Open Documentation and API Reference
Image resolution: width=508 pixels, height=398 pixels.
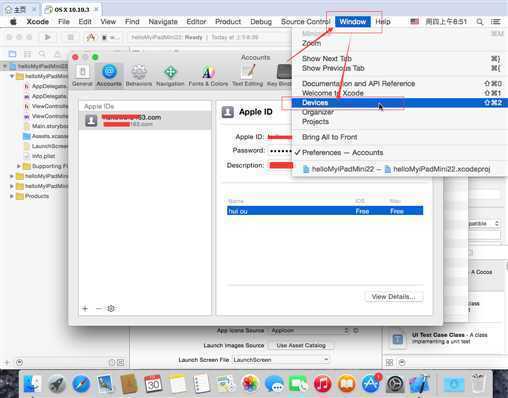400,84
